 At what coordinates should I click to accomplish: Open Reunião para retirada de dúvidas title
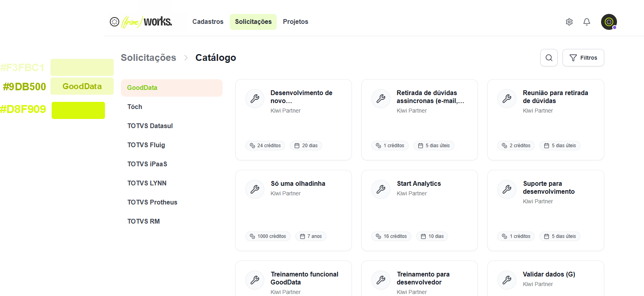(x=555, y=97)
